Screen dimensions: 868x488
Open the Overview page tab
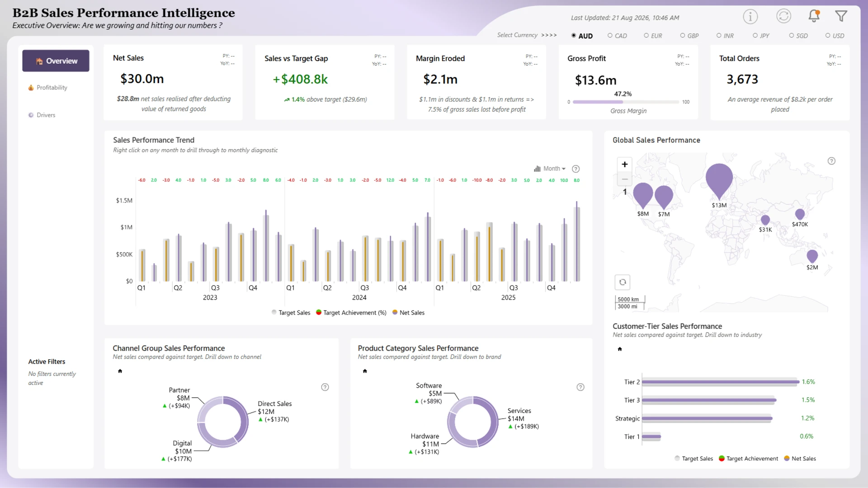pyautogui.click(x=56, y=61)
